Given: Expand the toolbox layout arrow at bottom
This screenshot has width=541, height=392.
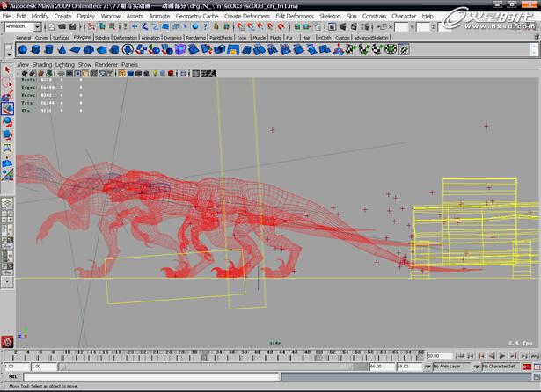Looking at the screenshot, I should (7, 281).
